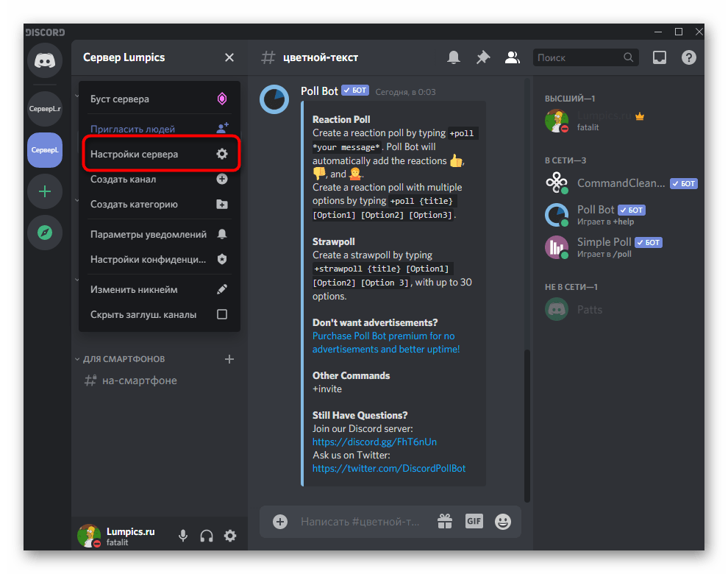Open server discovery compass icon
The image size is (728, 574).
click(45, 233)
